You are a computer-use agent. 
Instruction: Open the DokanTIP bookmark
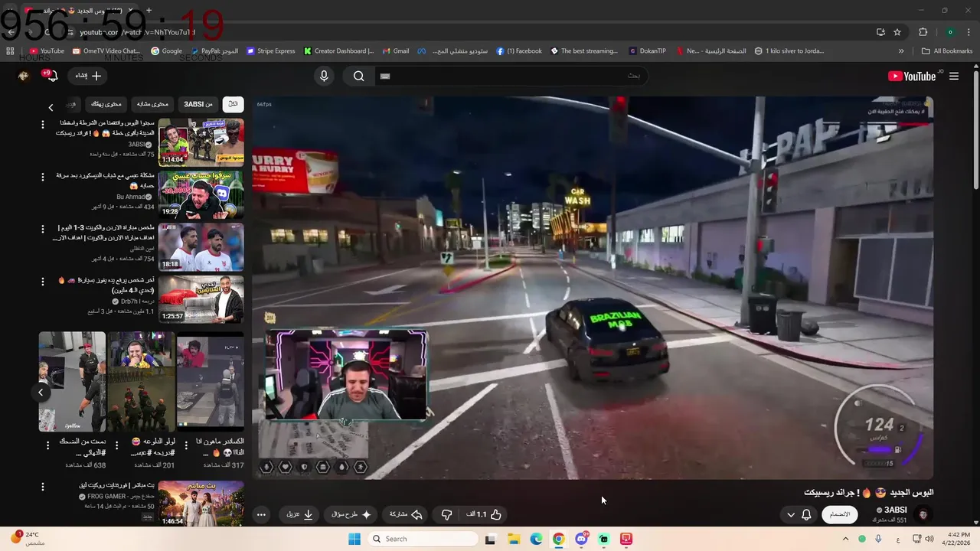(648, 51)
